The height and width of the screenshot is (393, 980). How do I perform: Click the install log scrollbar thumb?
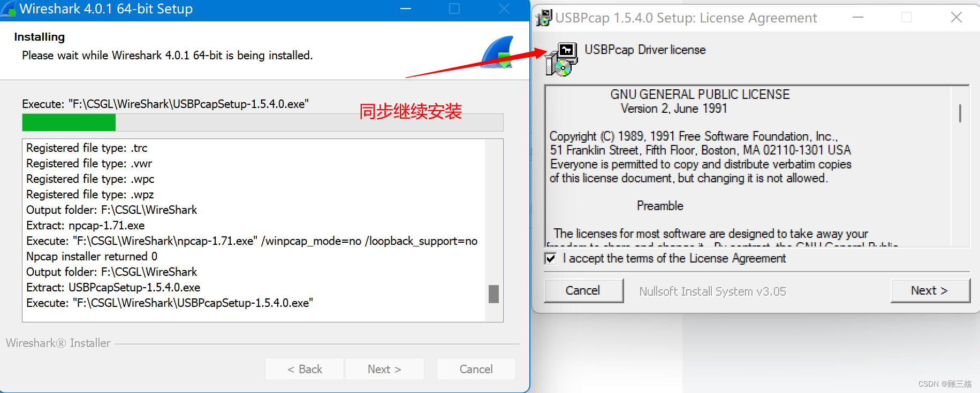pyautogui.click(x=493, y=294)
